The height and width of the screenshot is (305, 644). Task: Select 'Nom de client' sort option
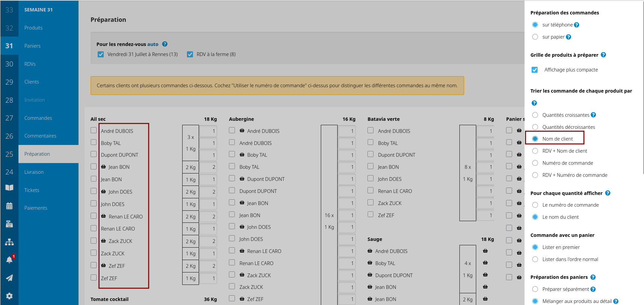click(535, 139)
